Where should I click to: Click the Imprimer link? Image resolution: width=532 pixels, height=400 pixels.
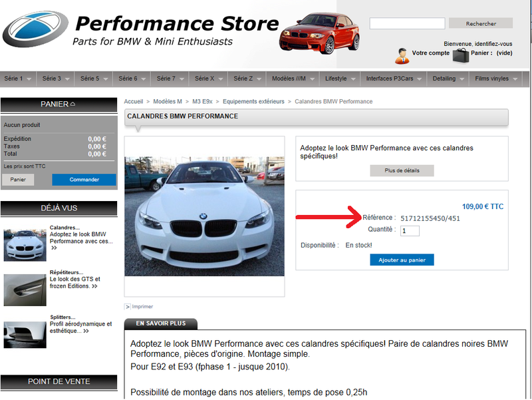point(142,307)
